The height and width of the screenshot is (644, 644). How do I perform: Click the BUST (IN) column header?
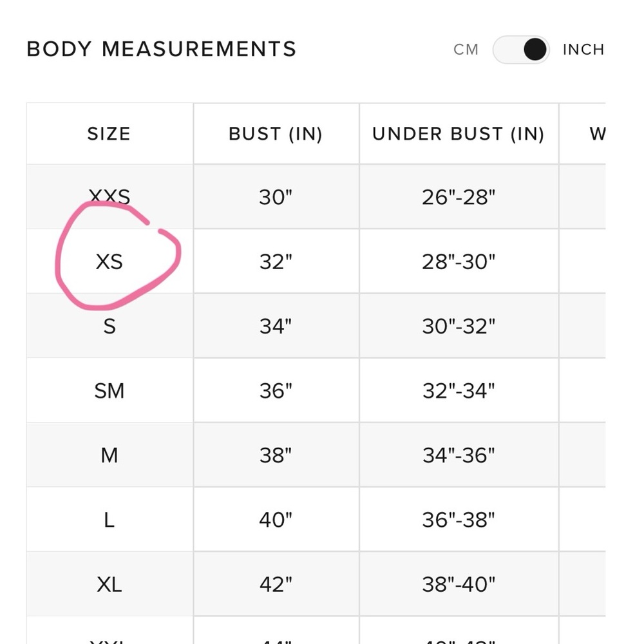tap(276, 134)
